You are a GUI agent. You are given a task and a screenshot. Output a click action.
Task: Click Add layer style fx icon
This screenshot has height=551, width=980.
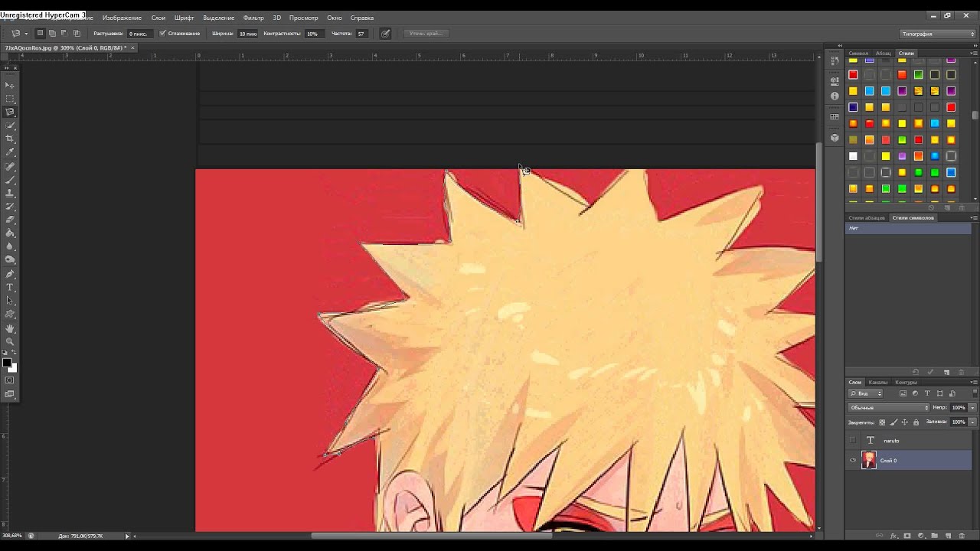893,536
